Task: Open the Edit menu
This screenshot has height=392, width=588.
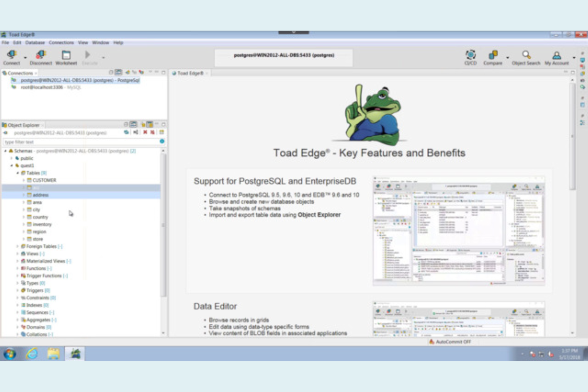Action: (17, 42)
